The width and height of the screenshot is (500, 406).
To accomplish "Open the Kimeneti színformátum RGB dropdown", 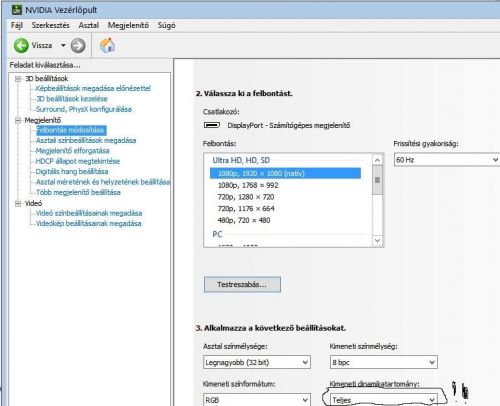I will coord(257,399).
